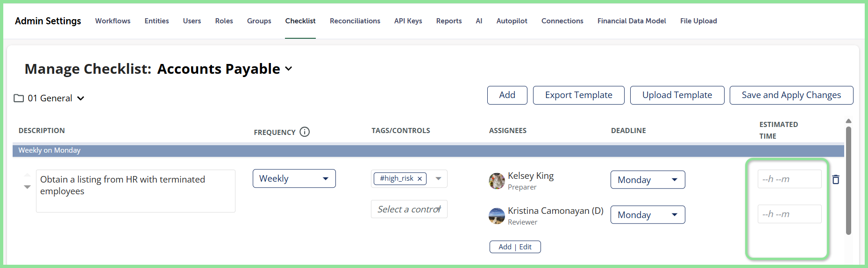
Task: Open the Autopilot tab
Action: point(512,21)
